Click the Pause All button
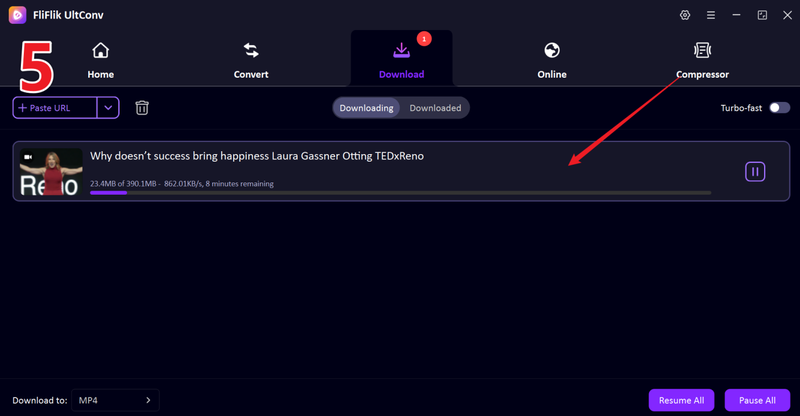800x416 pixels. pyautogui.click(x=757, y=400)
